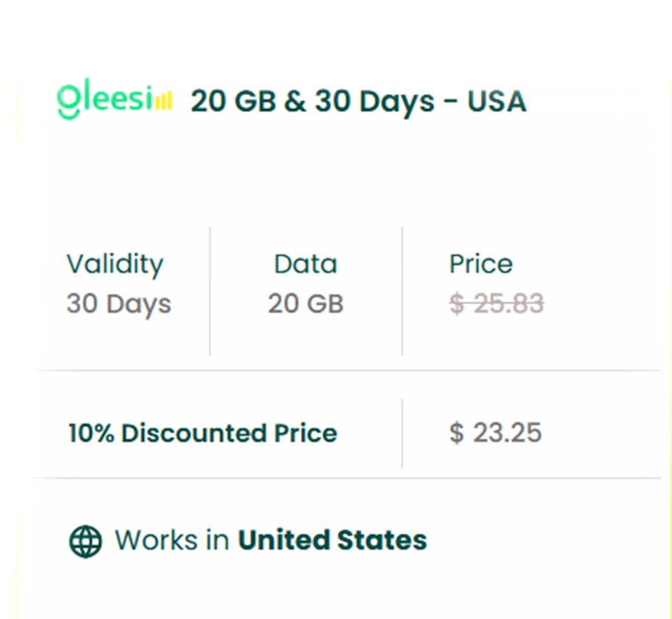Click the horizontal line above Works in row
The image size is (672, 619).
pyautogui.click(x=347, y=478)
